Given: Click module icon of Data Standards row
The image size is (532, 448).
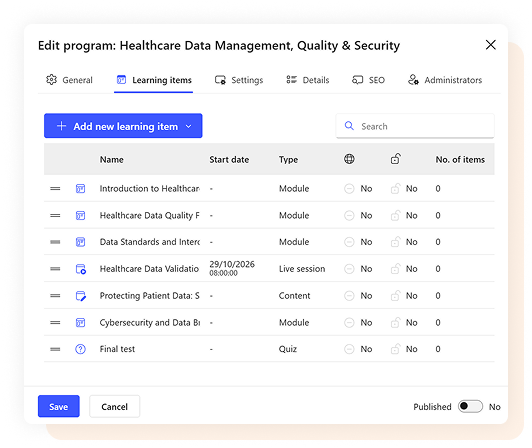Looking at the screenshot, I should (x=80, y=242).
